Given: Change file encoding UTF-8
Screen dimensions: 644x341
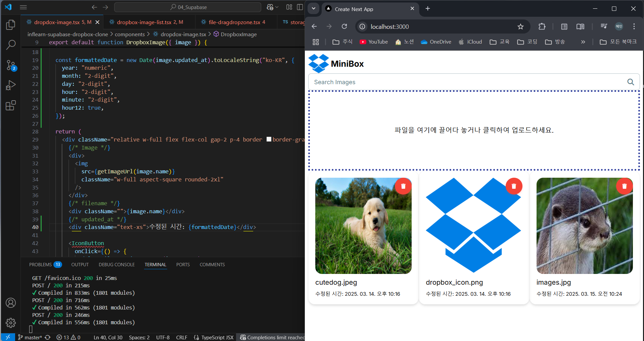Looking at the screenshot, I should click(x=163, y=337).
